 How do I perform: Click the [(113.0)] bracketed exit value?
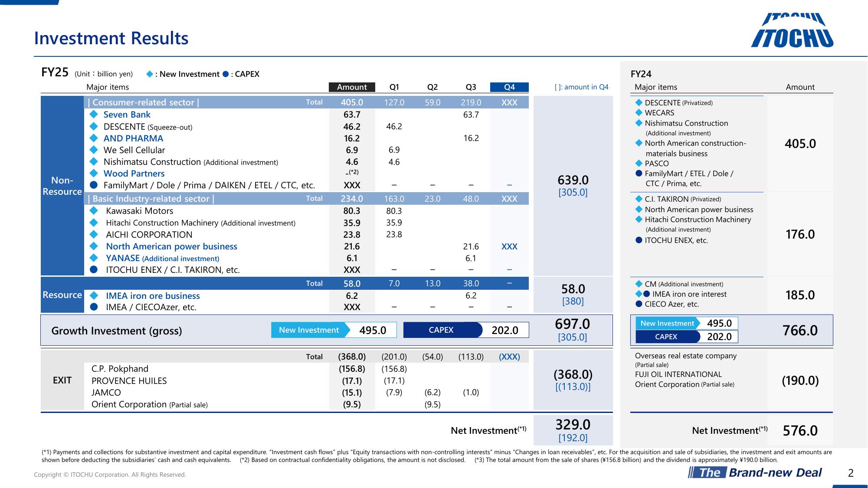tap(573, 386)
